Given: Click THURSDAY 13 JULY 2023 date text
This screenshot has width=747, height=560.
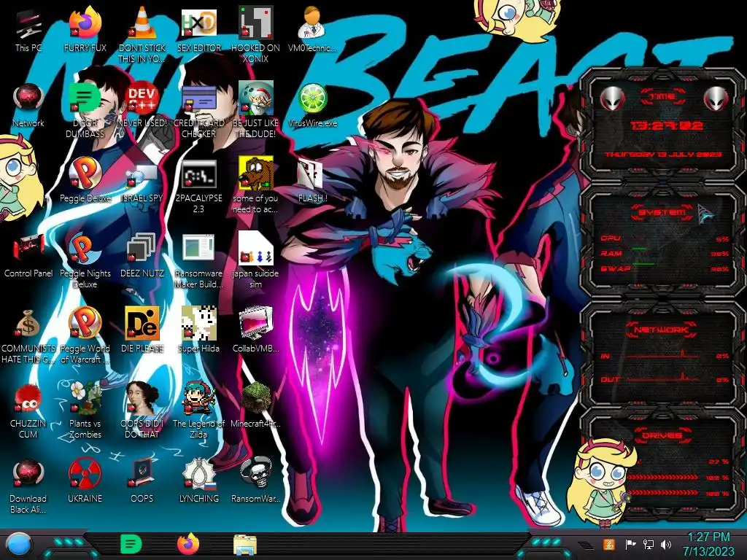Looking at the screenshot, I should coord(663,155).
